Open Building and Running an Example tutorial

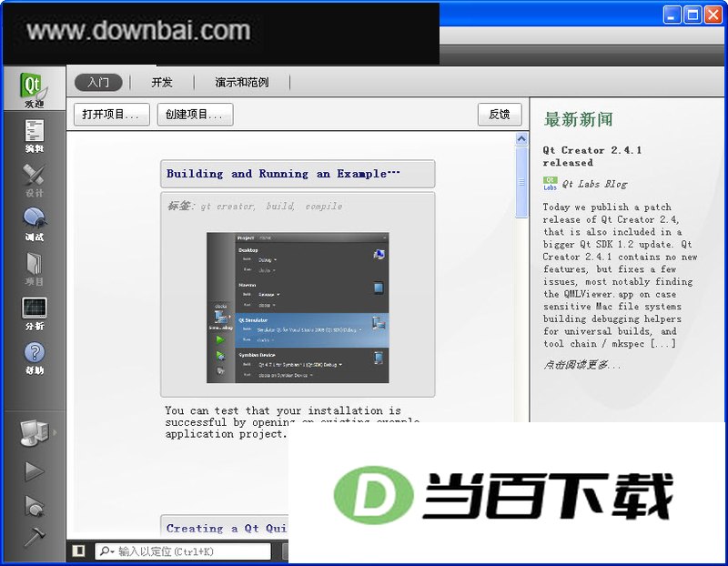[298, 174]
